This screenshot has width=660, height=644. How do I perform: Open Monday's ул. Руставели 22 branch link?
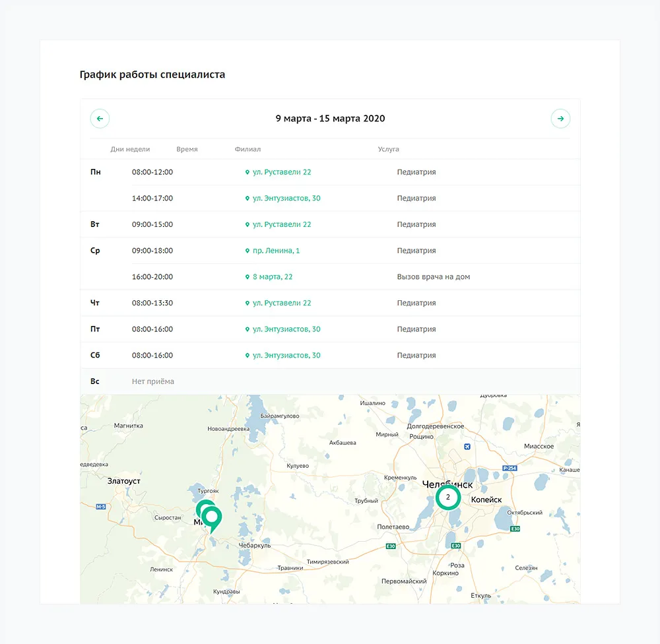click(x=282, y=172)
